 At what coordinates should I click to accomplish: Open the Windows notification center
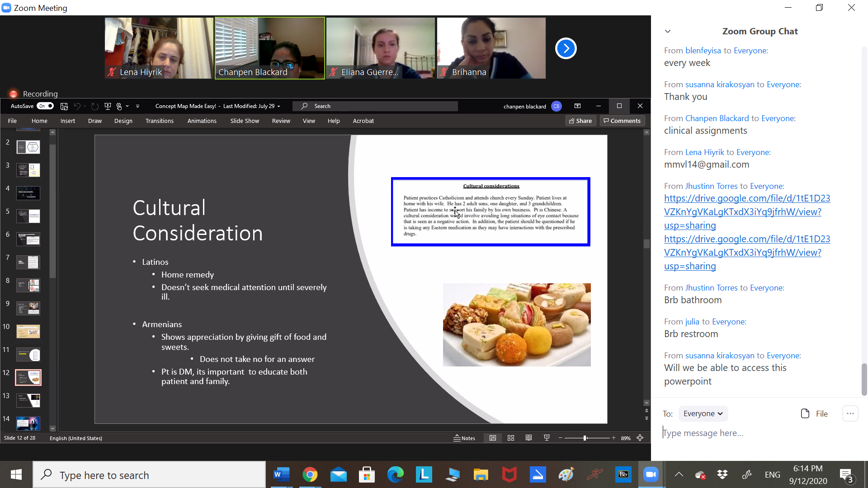point(846,475)
